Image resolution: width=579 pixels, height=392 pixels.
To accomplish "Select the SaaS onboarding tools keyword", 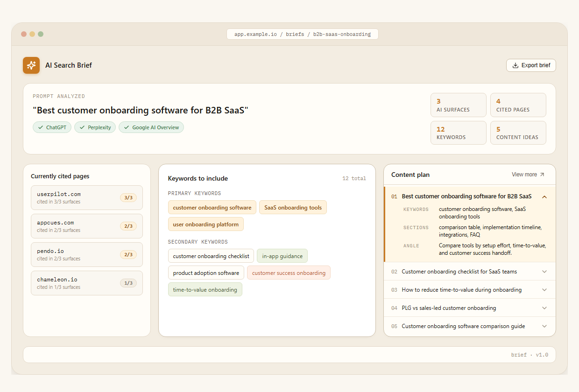I will pyautogui.click(x=293, y=208).
